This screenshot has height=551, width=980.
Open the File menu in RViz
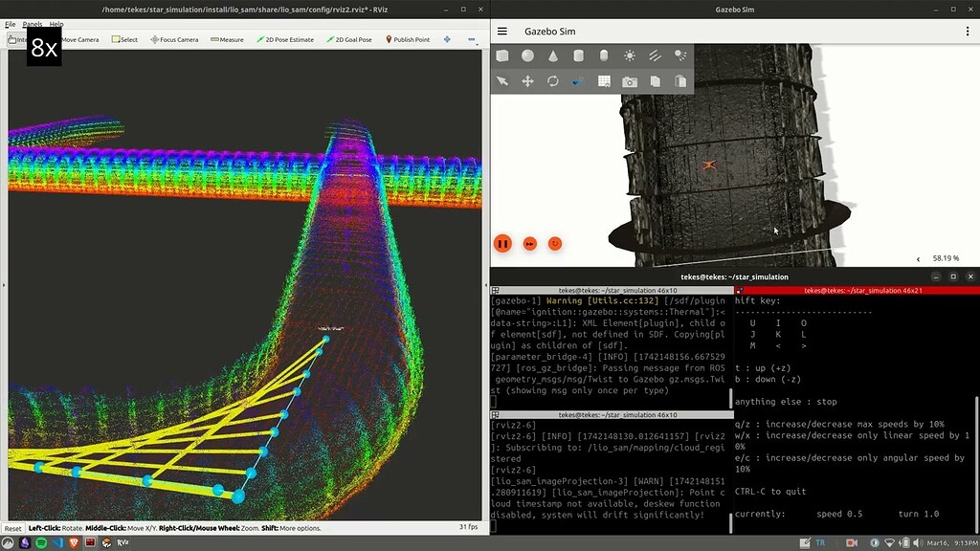(10, 24)
